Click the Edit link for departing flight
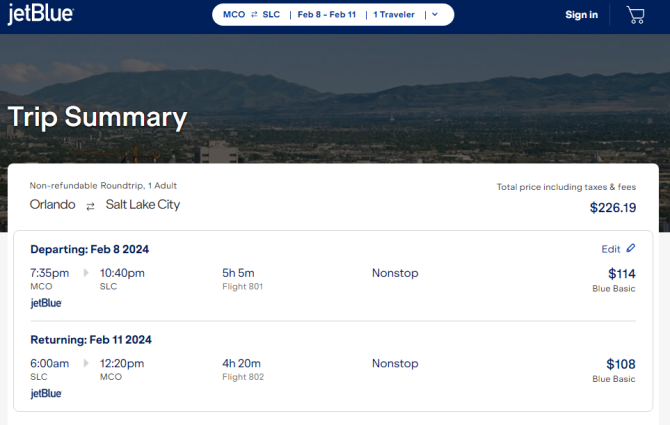Viewport: 670px width, 425px height. (611, 249)
